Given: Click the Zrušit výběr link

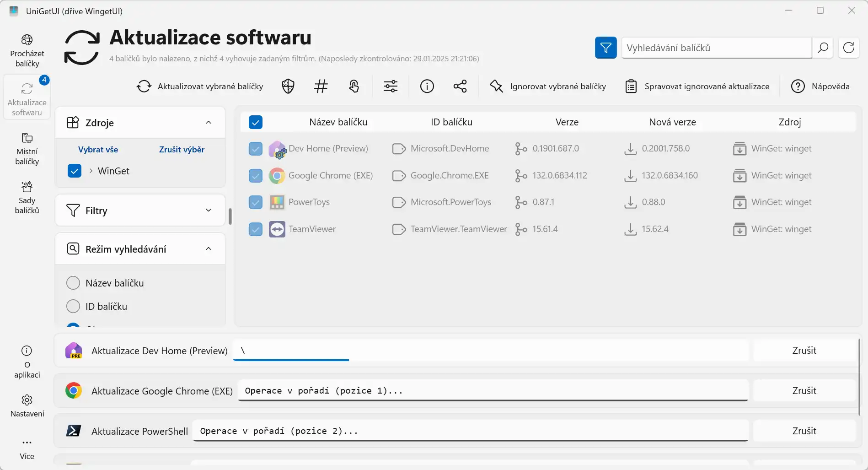Looking at the screenshot, I should coord(182,150).
